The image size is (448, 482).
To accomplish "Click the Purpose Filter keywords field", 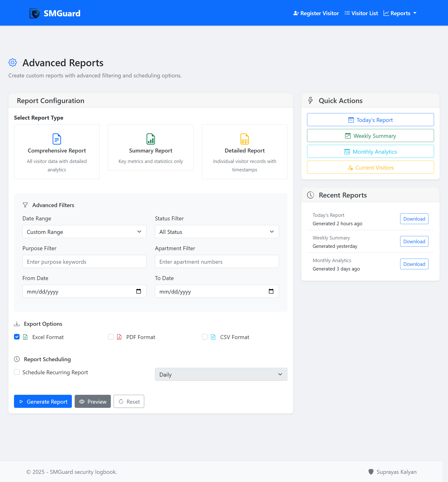I will click(x=84, y=261).
